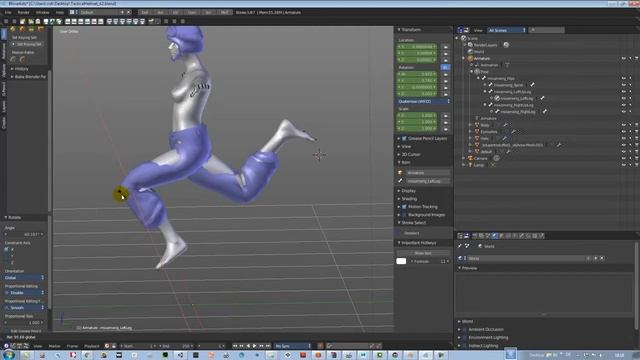Viewport: 640px width, 360px height.
Task: Open the Render menu
Action: click(23, 12)
